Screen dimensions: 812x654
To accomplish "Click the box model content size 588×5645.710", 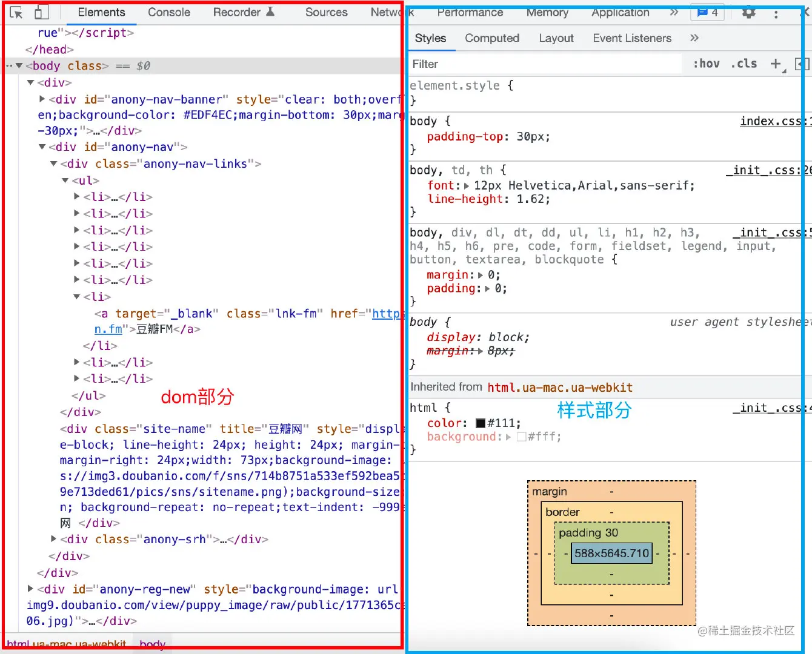I will pos(611,553).
